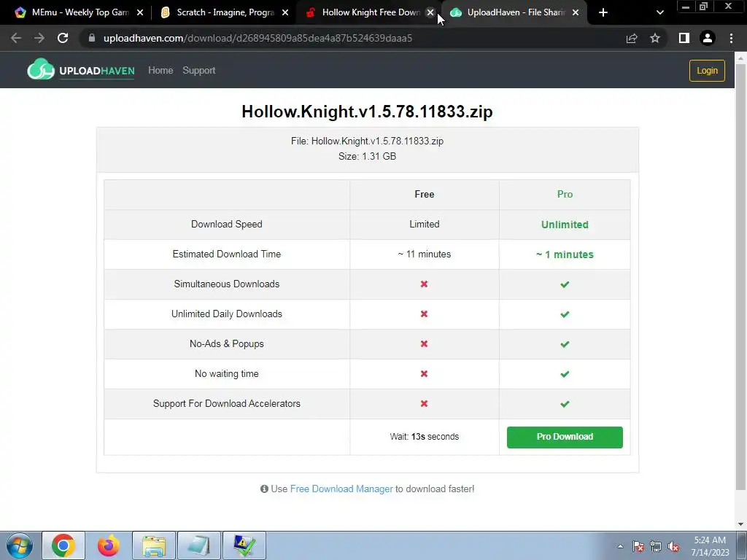
Task: Toggle the Chrome side panel icon
Action: 684,38
